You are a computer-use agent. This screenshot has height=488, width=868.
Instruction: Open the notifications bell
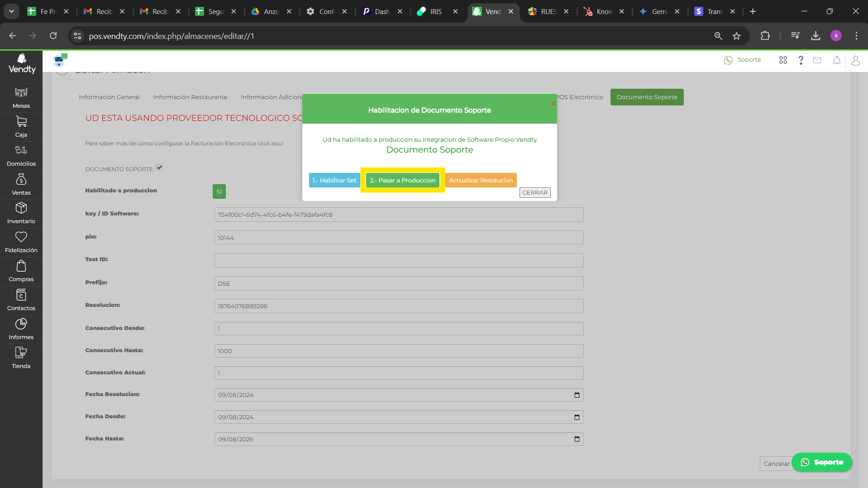pyautogui.click(x=837, y=60)
